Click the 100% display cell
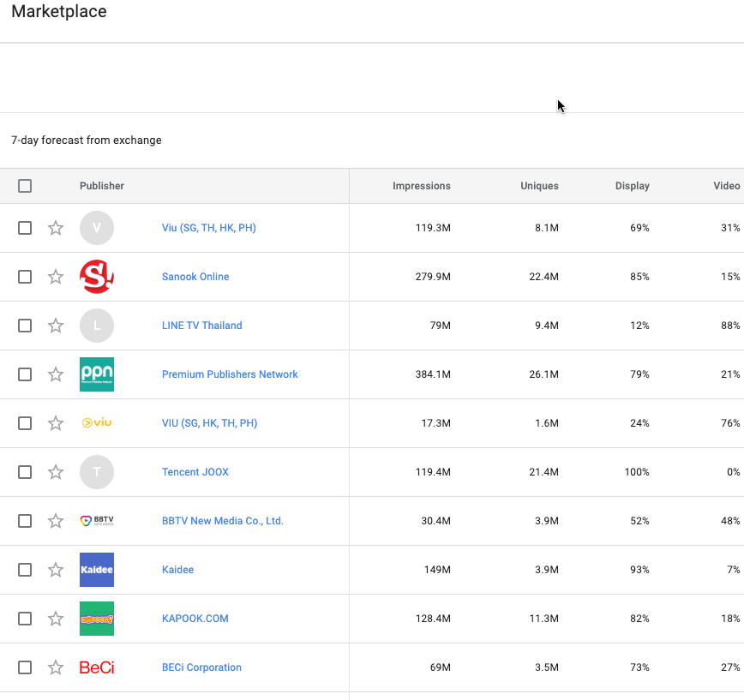 (x=637, y=472)
